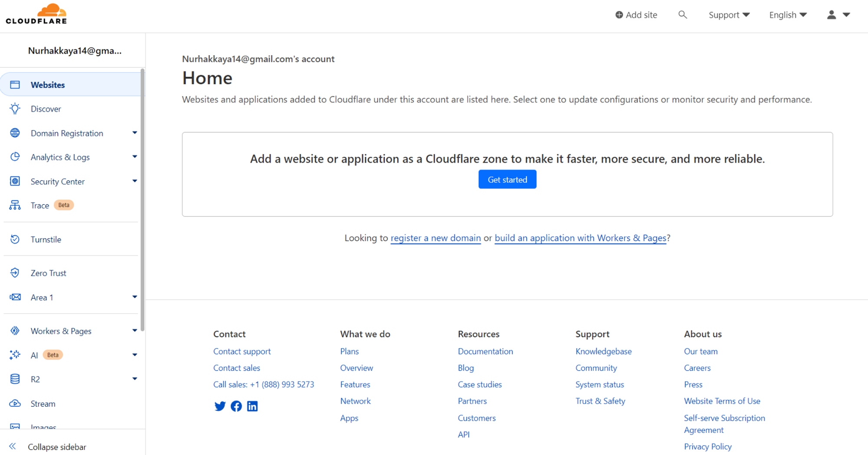Open the Contact support footer link
Screen dimensions: 868x455
[242, 351]
